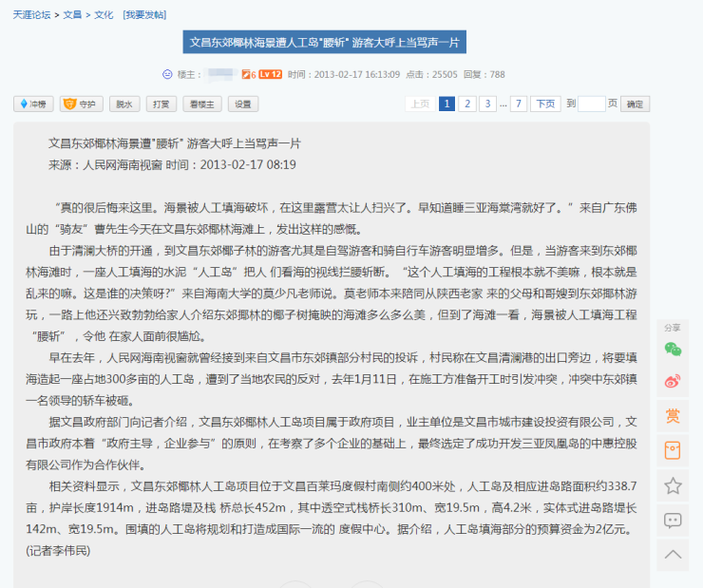703x588 pixels.
Task: Open the orange coupon icon in sidebar
Action: (673, 450)
